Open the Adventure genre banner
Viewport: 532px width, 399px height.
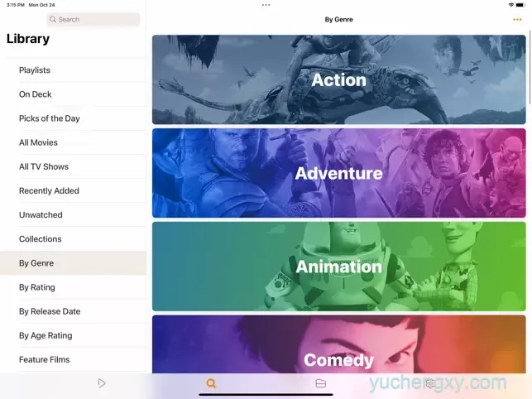pos(339,173)
